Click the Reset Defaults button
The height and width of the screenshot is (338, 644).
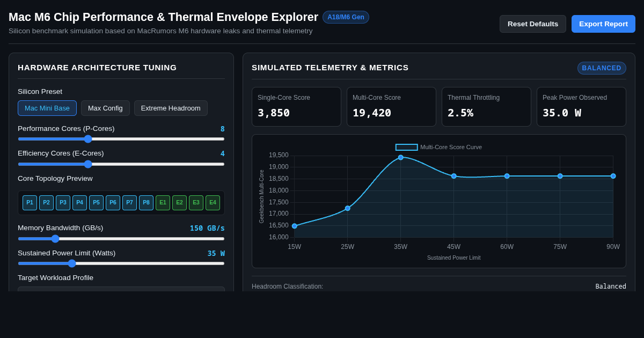pos(533,24)
